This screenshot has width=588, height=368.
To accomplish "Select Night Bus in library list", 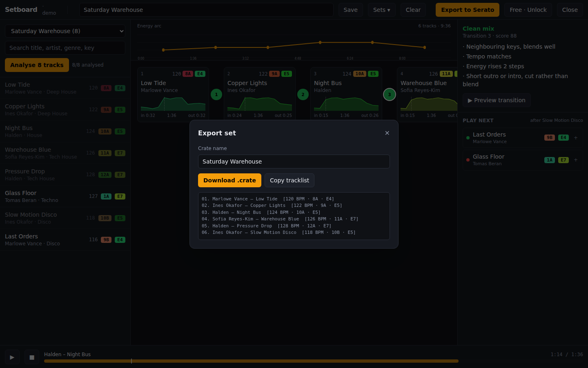I will [65, 131].
